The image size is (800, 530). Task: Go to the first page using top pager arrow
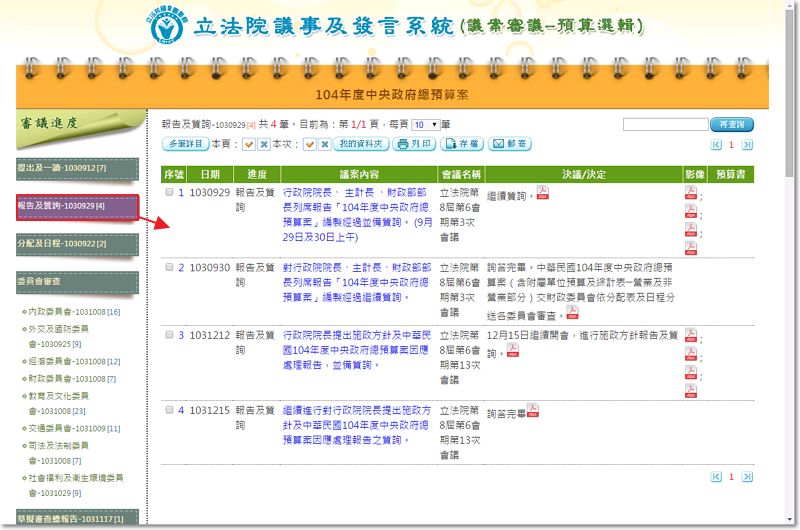click(715, 145)
